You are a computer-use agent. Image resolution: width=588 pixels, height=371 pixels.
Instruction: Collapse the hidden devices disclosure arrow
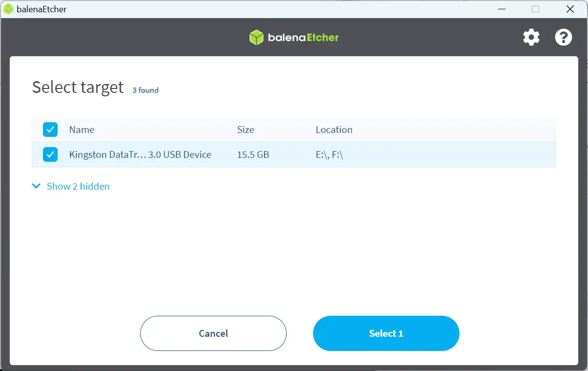pos(36,186)
